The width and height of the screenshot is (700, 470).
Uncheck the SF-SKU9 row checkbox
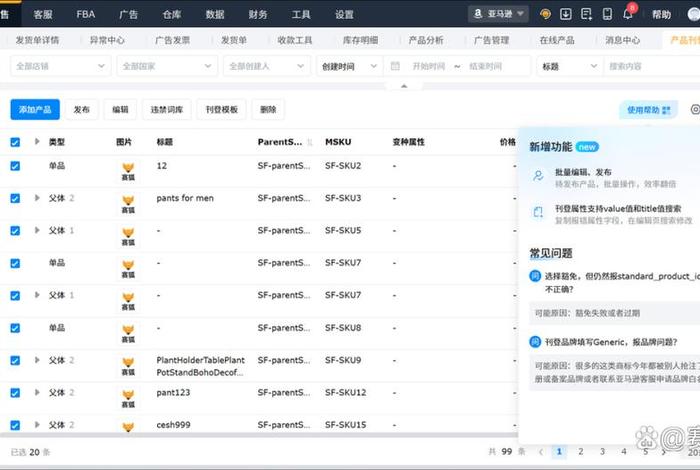pyautogui.click(x=15, y=360)
